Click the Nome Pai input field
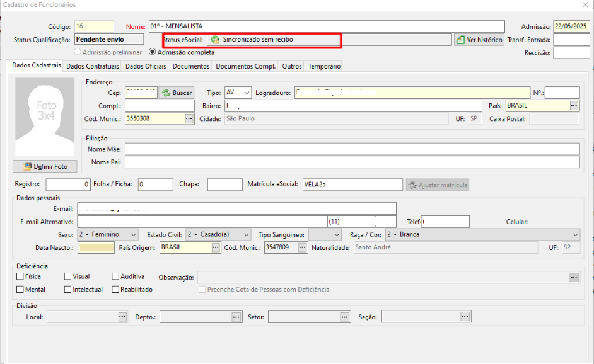Screen dimensions: 594x364 pos(352,162)
